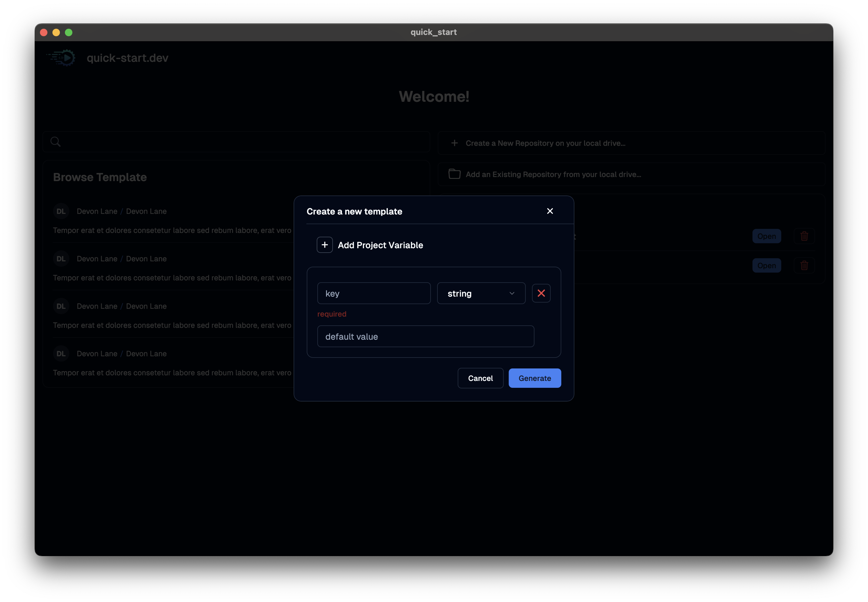Screen dimensions: 868x602
Task: Click the Generate button
Action: [534, 378]
